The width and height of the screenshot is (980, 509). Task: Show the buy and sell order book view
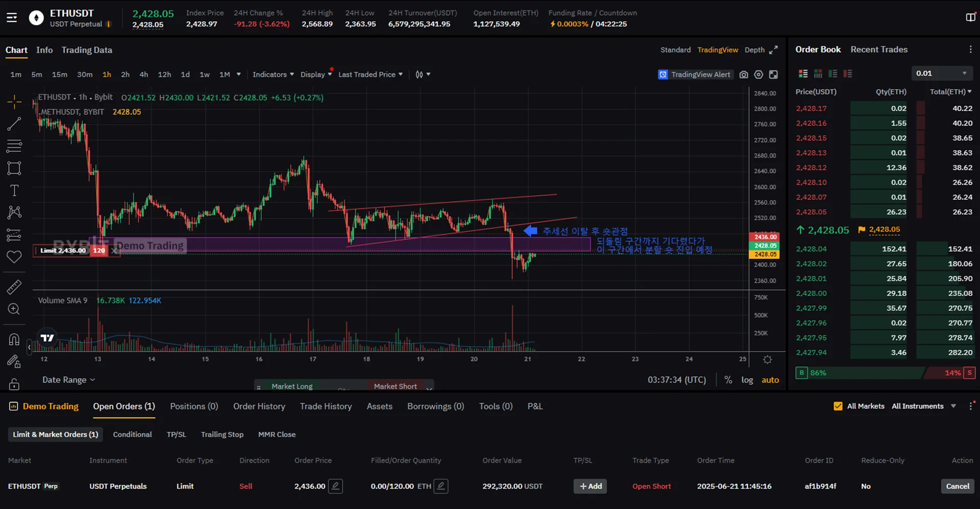tap(803, 74)
